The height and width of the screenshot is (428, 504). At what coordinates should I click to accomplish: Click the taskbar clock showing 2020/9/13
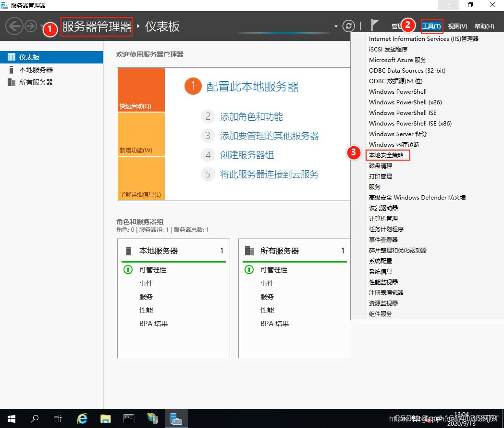[461, 418]
